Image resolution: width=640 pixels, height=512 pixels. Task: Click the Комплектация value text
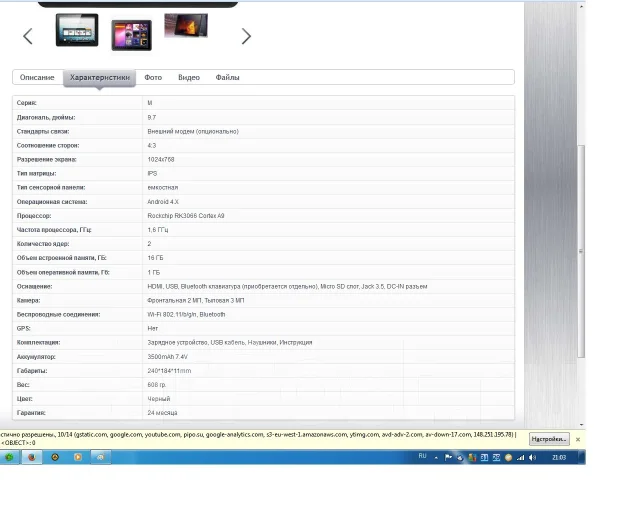(x=230, y=342)
